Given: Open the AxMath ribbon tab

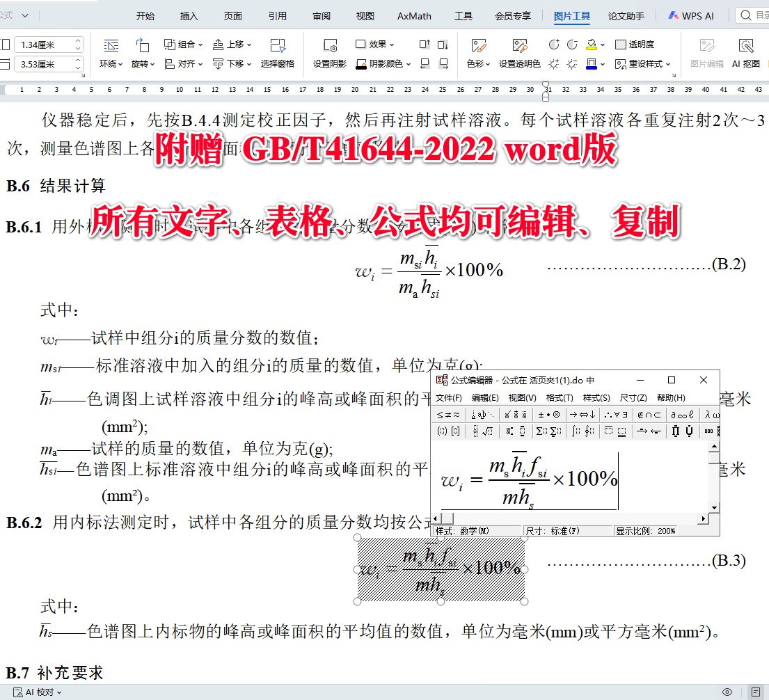Looking at the screenshot, I should 414,16.
